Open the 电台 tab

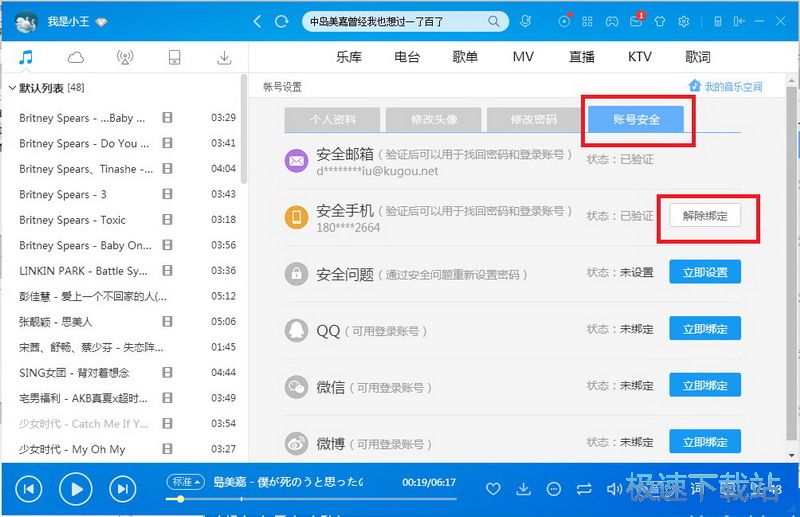[x=407, y=57]
